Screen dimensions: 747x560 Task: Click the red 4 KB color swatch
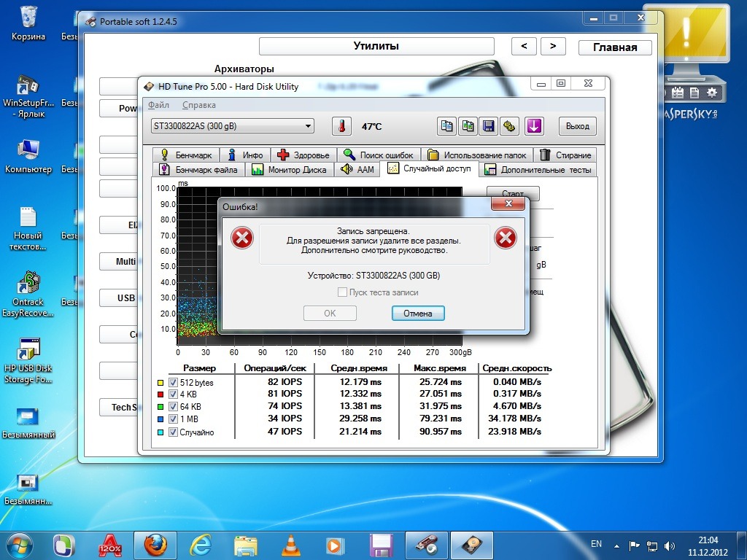click(x=160, y=394)
